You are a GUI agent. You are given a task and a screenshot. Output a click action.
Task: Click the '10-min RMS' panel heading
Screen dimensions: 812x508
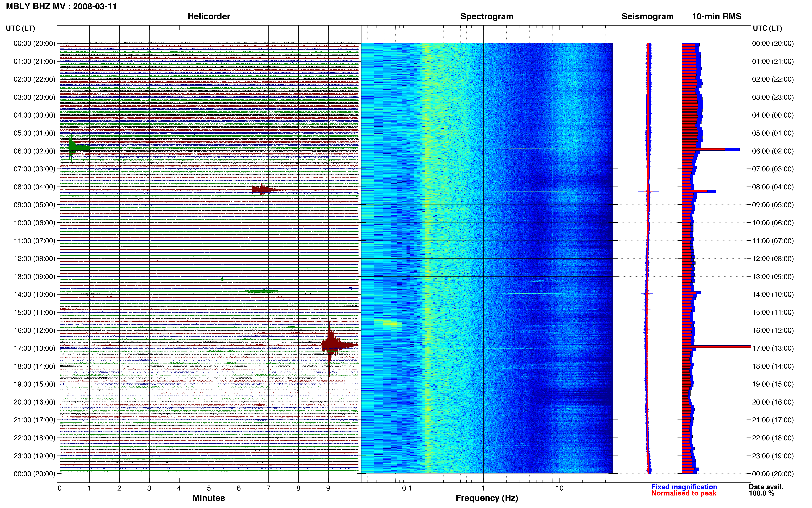717,16
